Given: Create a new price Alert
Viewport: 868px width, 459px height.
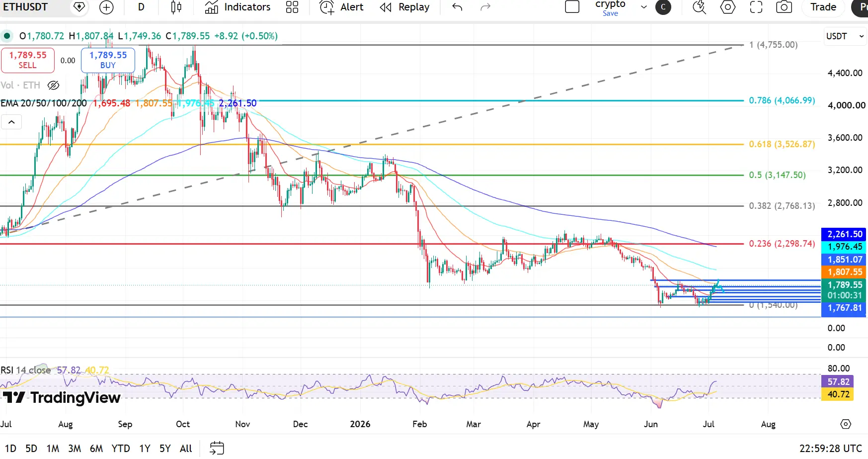Looking at the screenshot, I should click(342, 7).
